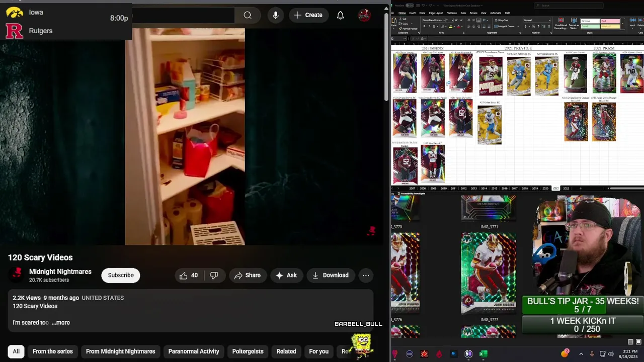Subscribe to Midnight Nightmares
The image size is (644, 362).
click(x=121, y=275)
